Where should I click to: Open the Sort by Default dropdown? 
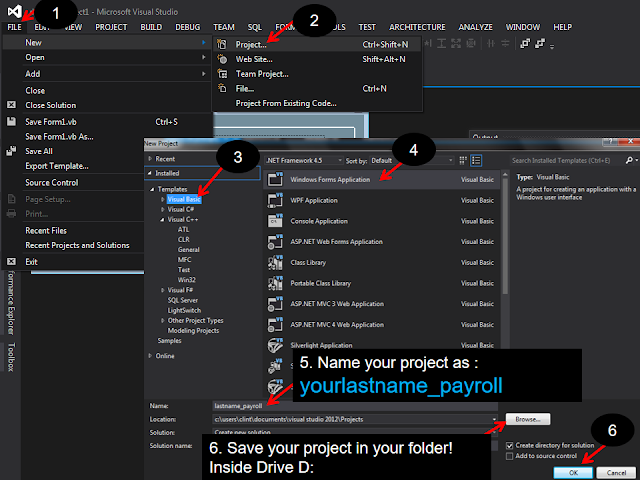coord(412,160)
